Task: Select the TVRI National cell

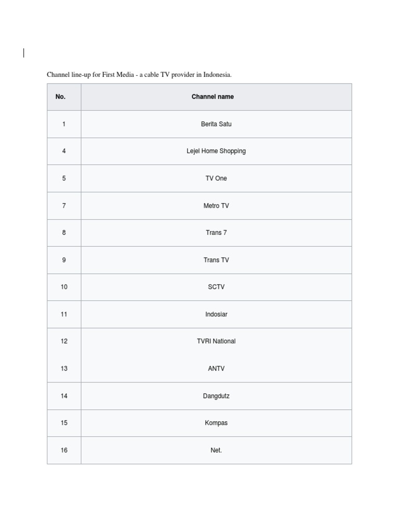Action: (216, 341)
